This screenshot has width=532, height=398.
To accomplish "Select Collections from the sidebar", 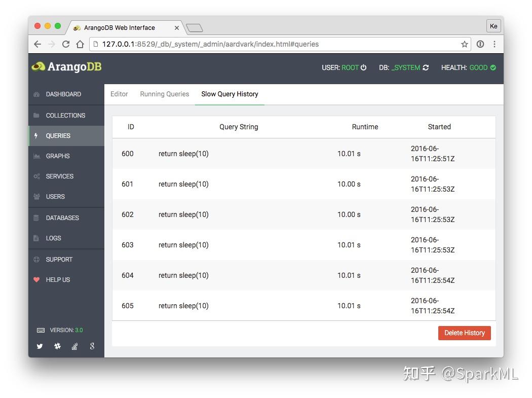I will (65, 115).
